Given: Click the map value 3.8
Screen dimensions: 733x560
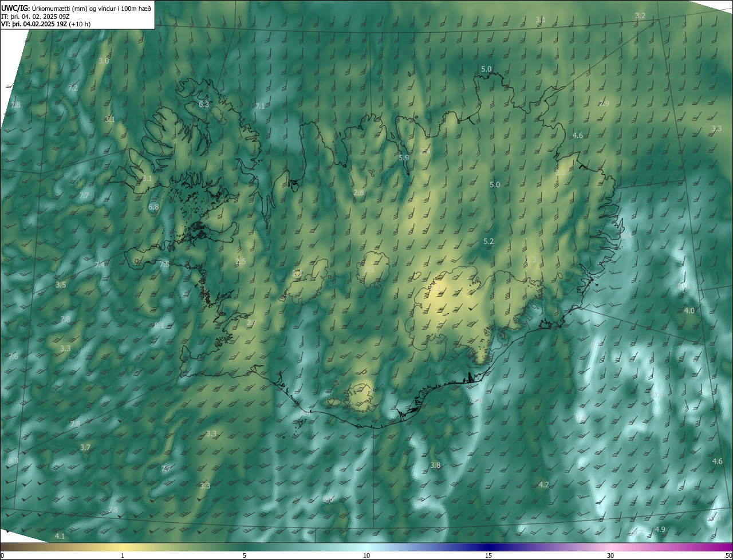Looking at the screenshot, I should pyautogui.click(x=435, y=466).
